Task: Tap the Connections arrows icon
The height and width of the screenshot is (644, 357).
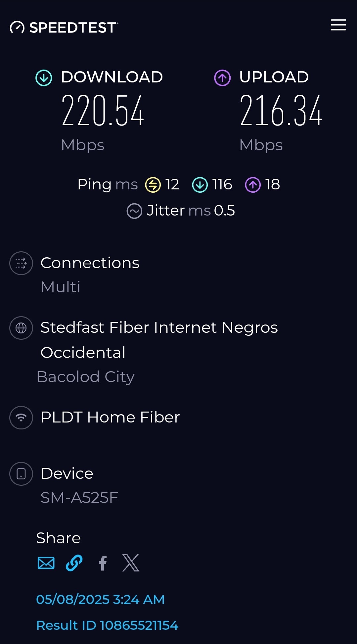Action: point(21,263)
